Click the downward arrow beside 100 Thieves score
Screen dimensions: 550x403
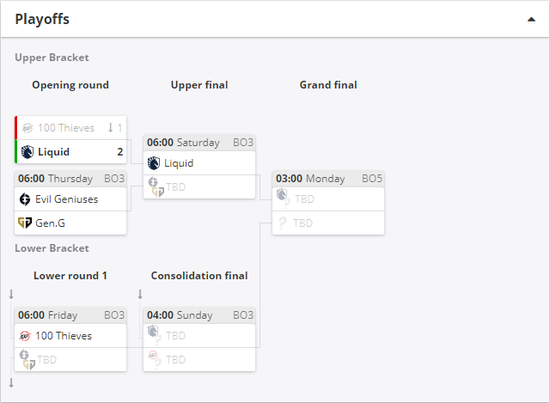110,128
